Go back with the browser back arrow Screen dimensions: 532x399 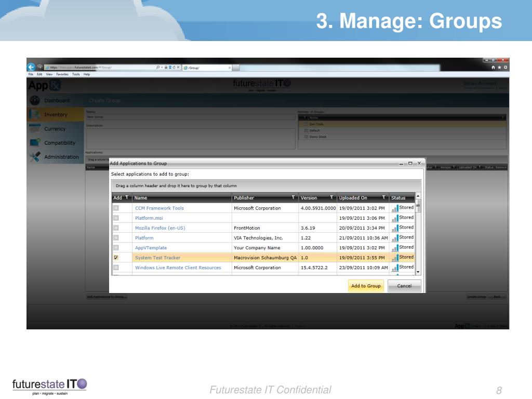(x=31, y=67)
